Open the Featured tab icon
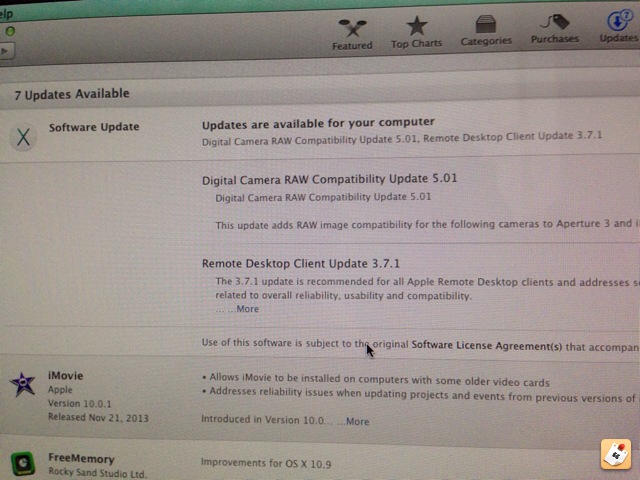Viewport: 640px width, 480px height. (352, 29)
